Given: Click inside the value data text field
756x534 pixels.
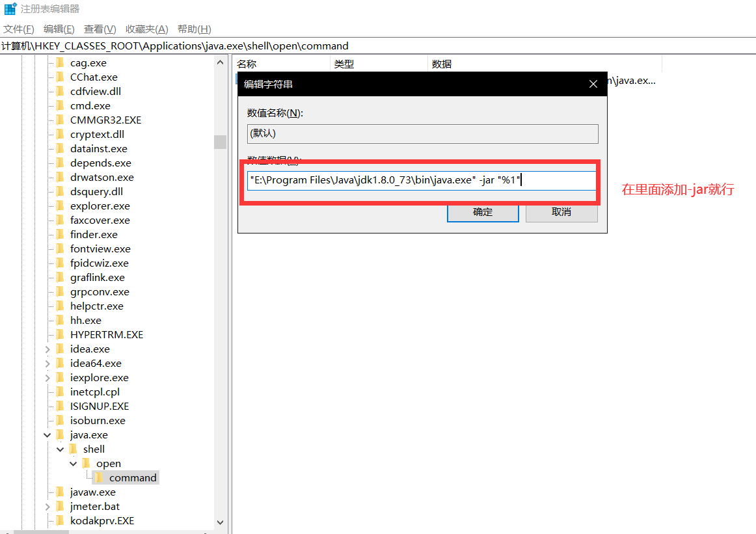Looking at the screenshot, I should [423, 181].
